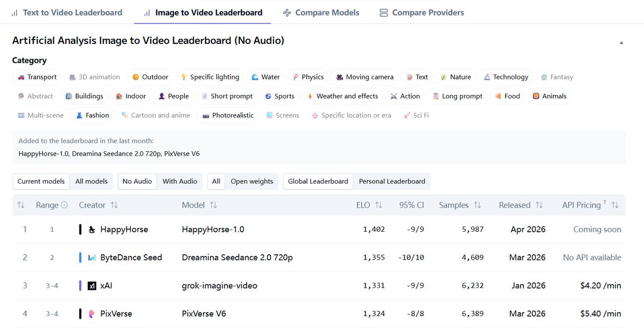
Task: Choose the Long prompt category chip
Action: pos(458,96)
